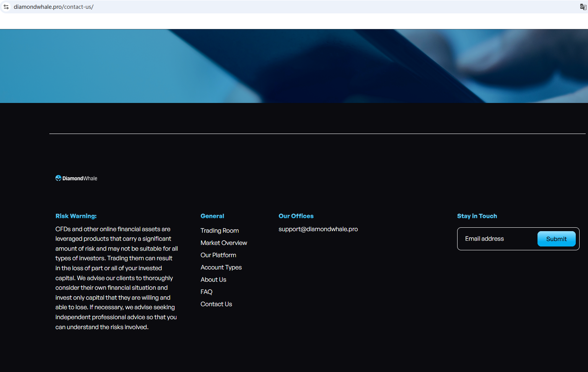Screen dimensions: 588x372
Task: Click the Risk Warning heading
Action: coord(76,216)
